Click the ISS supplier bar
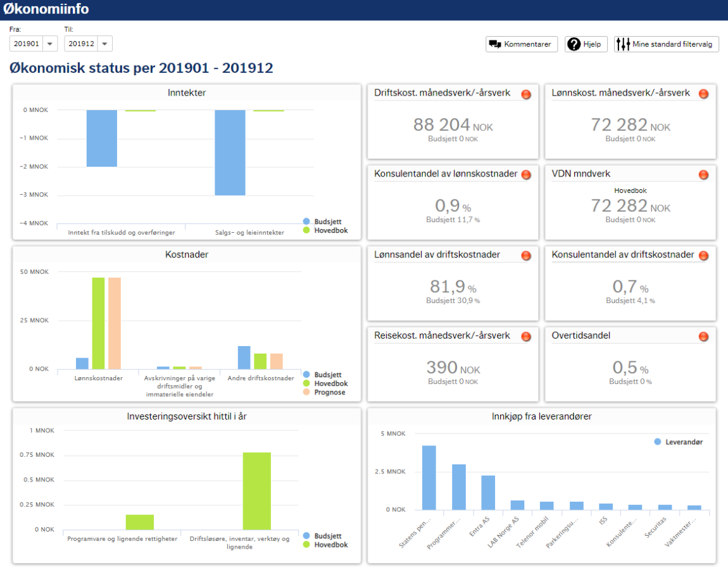728x572 pixels. [606, 507]
